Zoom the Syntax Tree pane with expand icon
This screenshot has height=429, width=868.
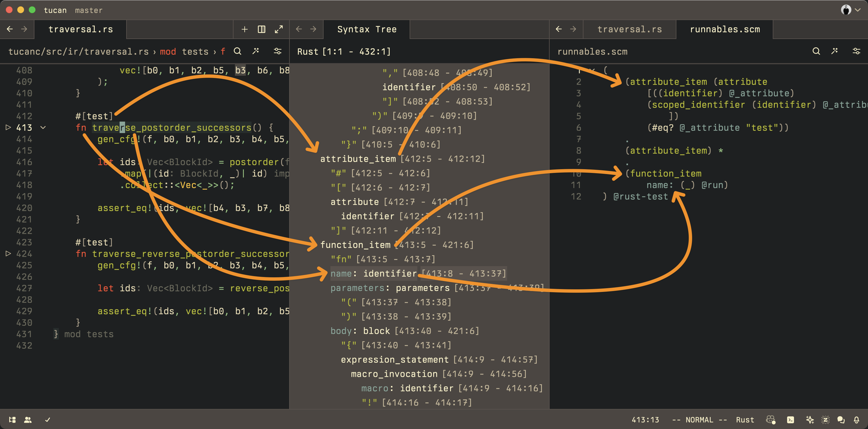tap(279, 29)
